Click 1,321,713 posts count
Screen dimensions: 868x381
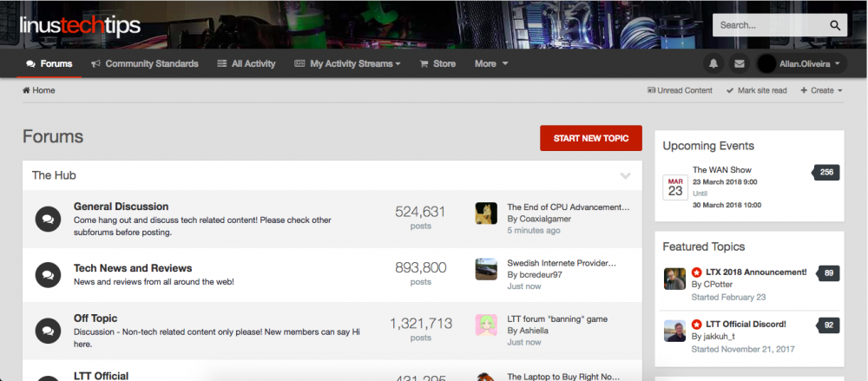click(421, 324)
